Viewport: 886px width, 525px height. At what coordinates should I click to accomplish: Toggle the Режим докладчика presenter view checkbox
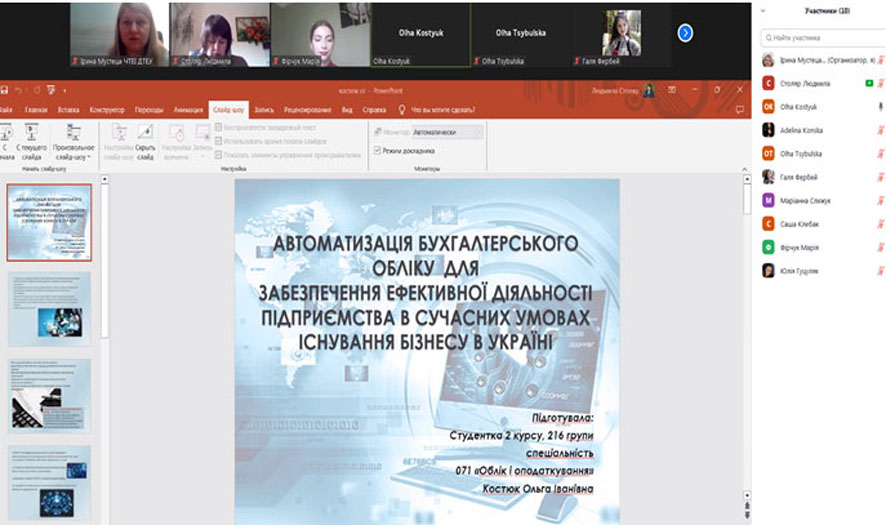click(377, 150)
